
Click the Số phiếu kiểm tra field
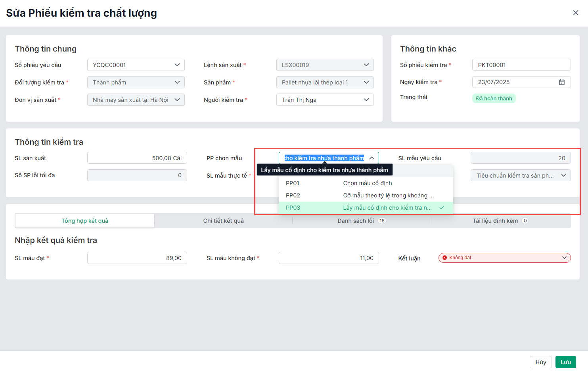pyautogui.click(x=521, y=65)
